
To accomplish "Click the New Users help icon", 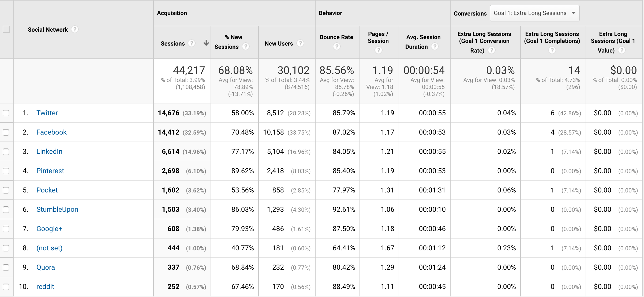I will tap(301, 43).
